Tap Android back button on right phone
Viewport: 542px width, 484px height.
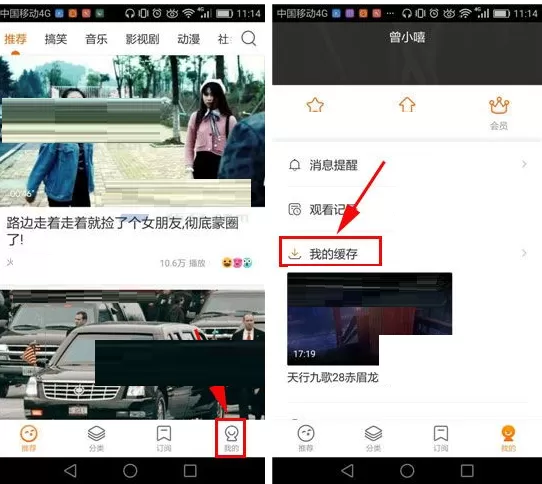tap(347, 471)
